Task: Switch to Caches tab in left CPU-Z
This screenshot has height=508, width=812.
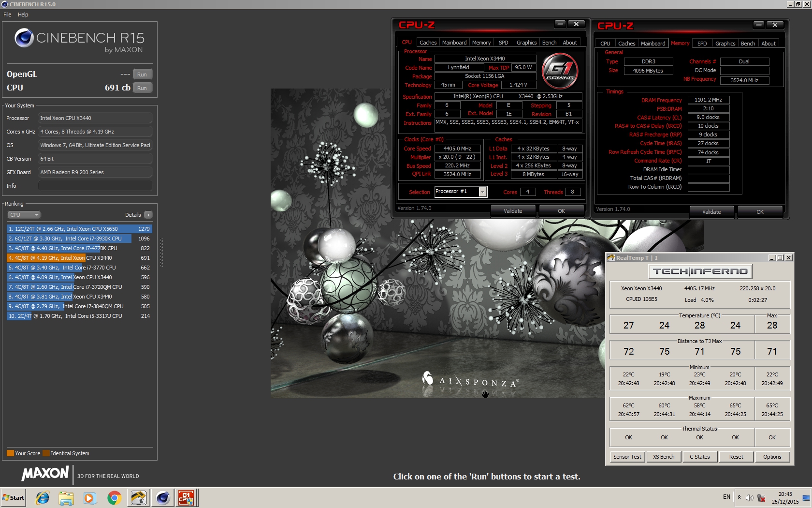Action: pyautogui.click(x=428, y=43)
